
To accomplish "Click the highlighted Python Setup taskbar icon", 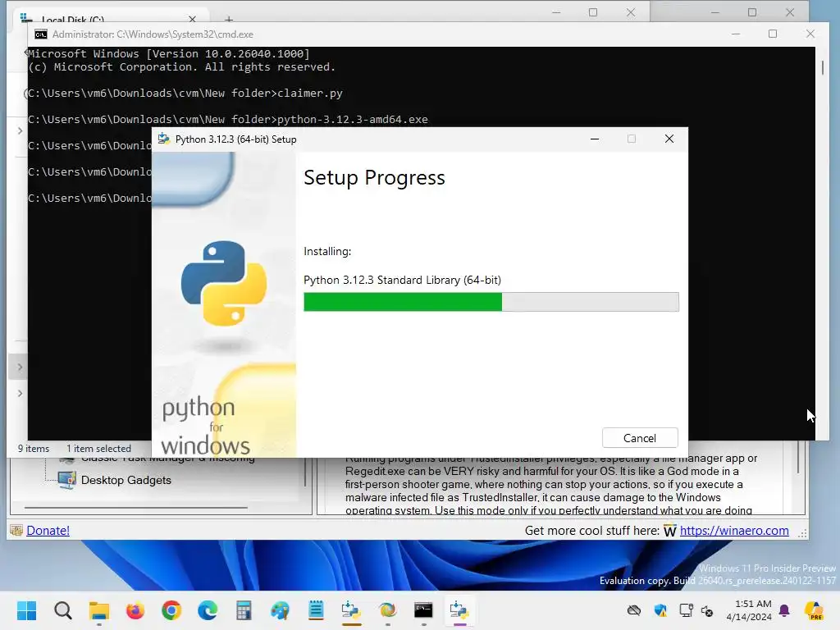I will pos(459,610).
